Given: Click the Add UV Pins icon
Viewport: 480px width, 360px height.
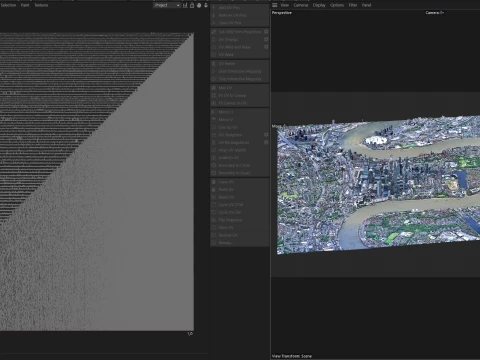Looking at the screenshot, I should pyautogui.click(x=214, y=7).
